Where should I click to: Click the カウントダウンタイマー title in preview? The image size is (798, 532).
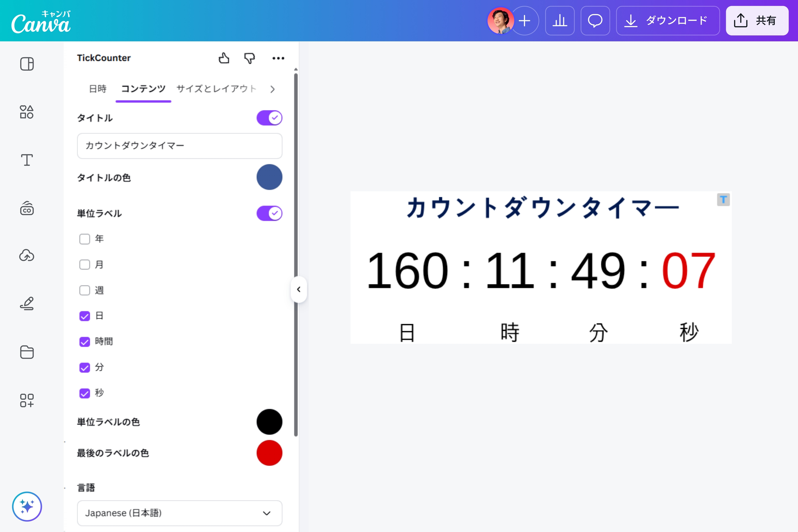click(543, 208)
